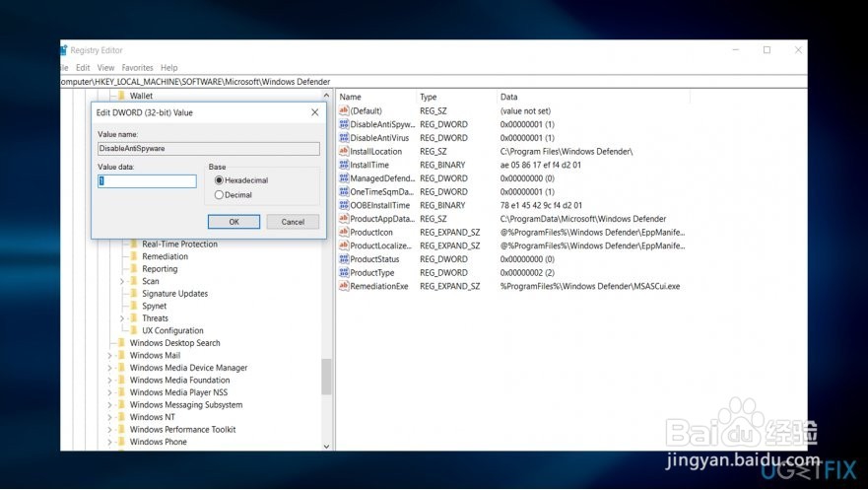Click the Signature Updates folder icon

click(133, 294)
